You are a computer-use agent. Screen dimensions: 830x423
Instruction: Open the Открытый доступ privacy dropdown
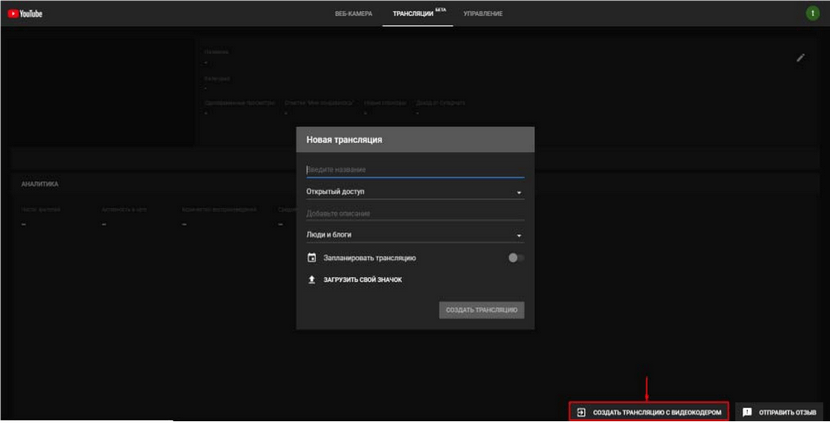coord(415,192)
